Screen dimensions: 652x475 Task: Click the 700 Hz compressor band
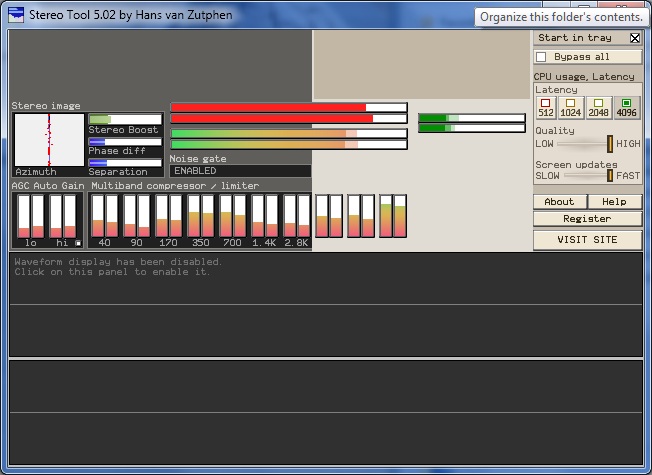click(233, 216)
